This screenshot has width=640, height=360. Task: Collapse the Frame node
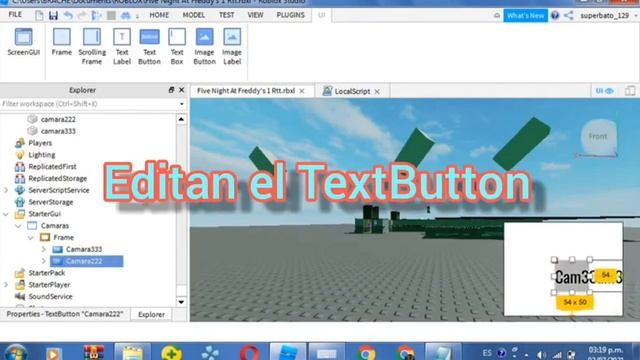pos(31,238)
